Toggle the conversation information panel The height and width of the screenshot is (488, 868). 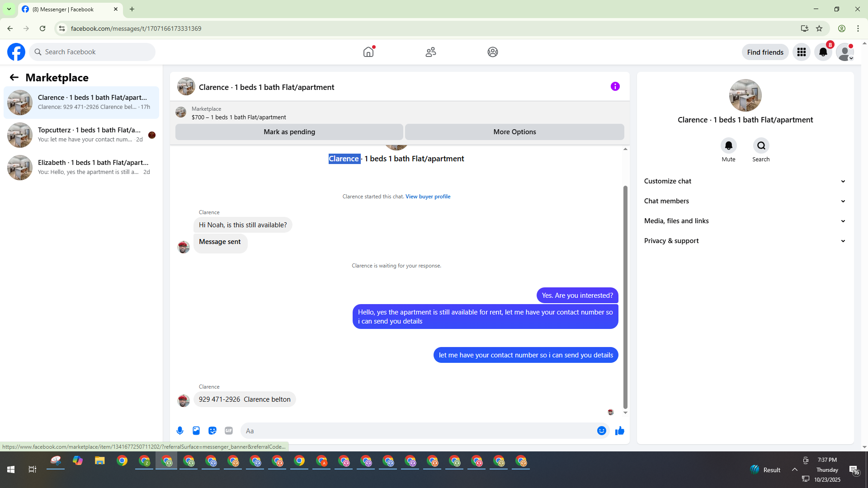tap(615, 86)
